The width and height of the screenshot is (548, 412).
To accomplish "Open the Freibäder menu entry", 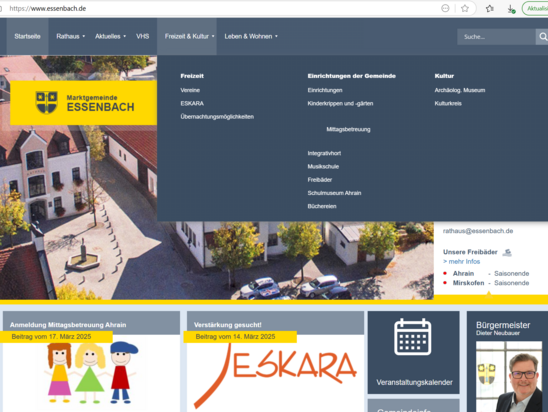I will click(x=319, y=180).
